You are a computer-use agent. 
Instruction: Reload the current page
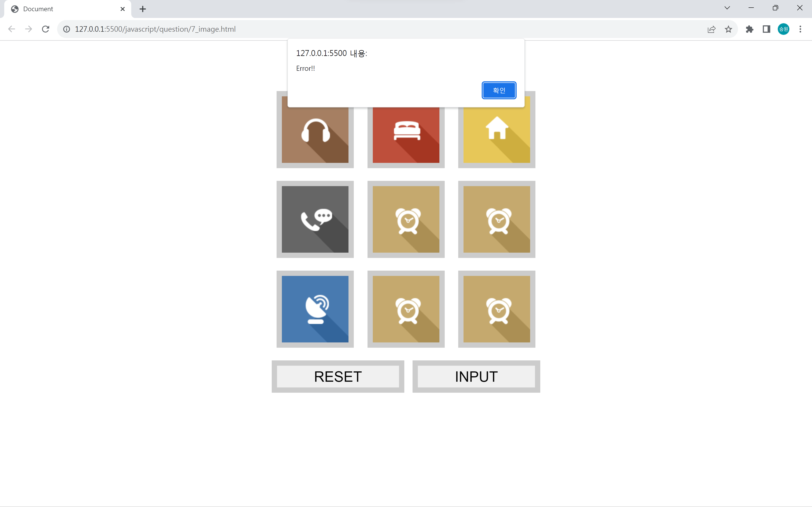pyautogui.click(x=46, y=29)
